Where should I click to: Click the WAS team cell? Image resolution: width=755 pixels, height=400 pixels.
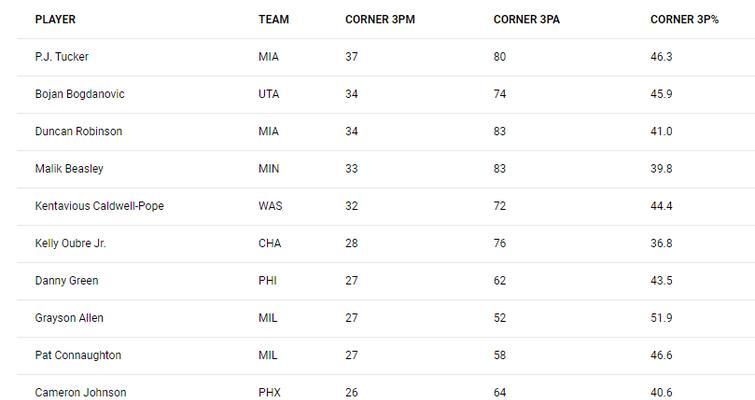(x=270, y=206)
